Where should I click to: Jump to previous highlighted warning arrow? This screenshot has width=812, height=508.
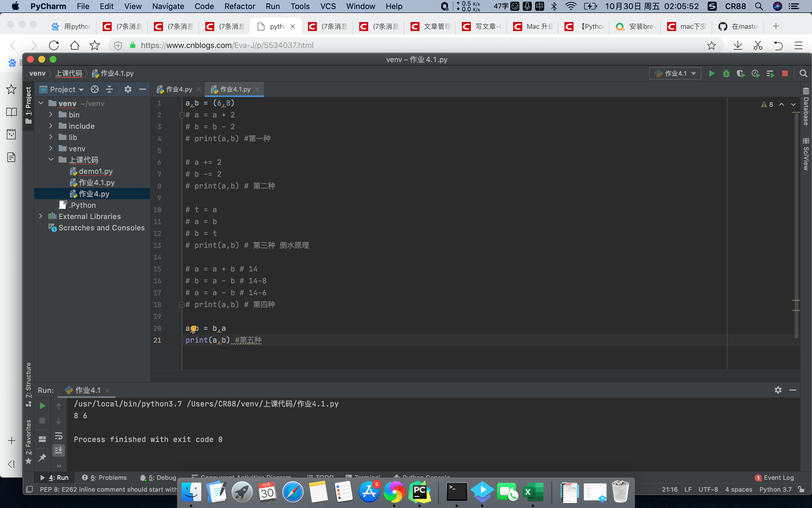pos(782,104)
